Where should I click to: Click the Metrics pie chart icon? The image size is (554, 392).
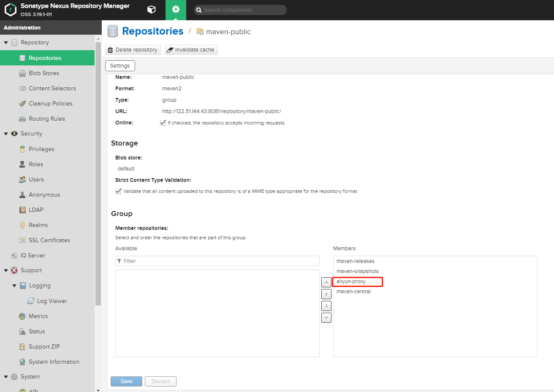pyautogui.click(x=22, y=316)
